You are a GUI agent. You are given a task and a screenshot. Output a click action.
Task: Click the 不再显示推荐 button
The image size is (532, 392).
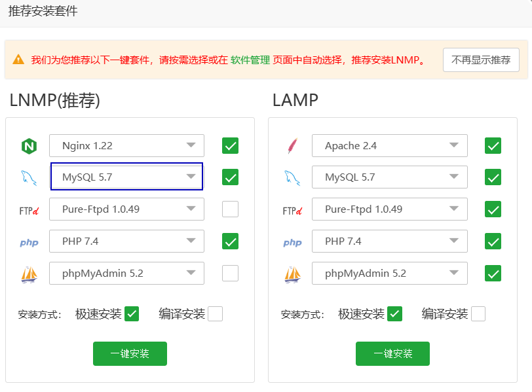coord(481,60)
